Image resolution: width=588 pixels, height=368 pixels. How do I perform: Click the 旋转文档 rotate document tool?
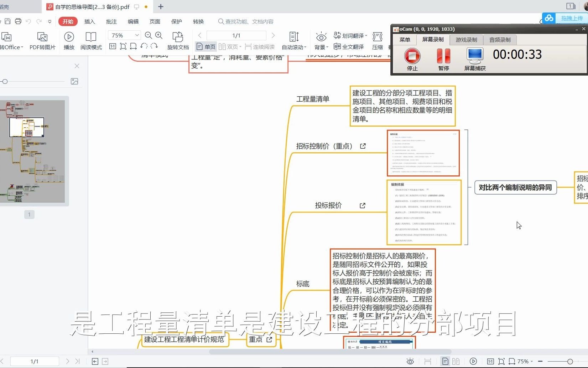tap(178, 41)
